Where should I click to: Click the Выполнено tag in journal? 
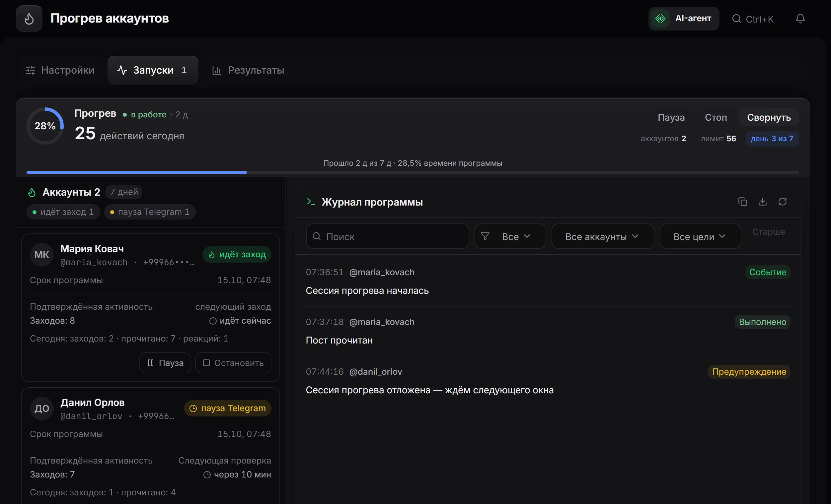point(762,322)
